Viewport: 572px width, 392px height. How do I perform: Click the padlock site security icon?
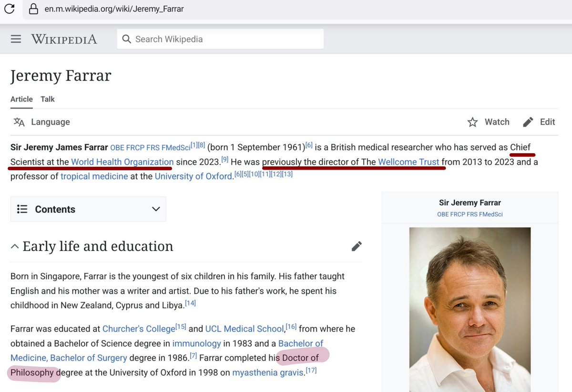33,9
